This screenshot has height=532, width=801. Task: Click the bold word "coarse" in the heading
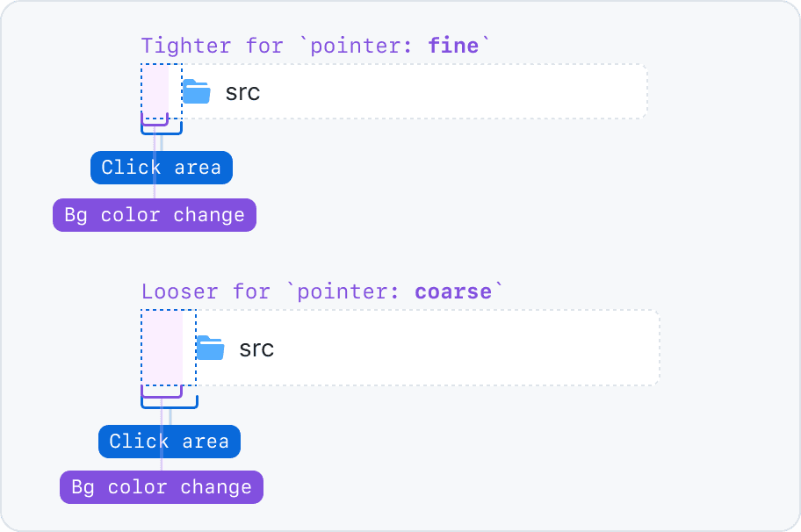453,291
